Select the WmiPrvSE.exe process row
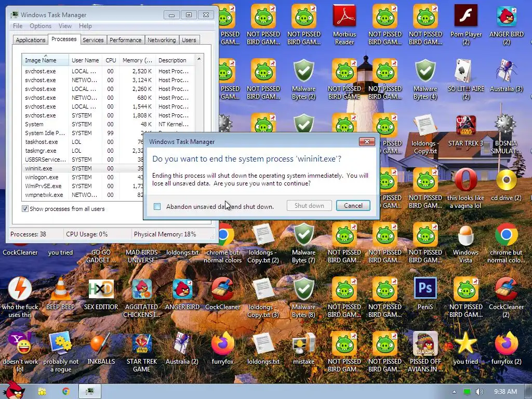Image resolution: width=532 pixels, height=399 pixels. 84,186
